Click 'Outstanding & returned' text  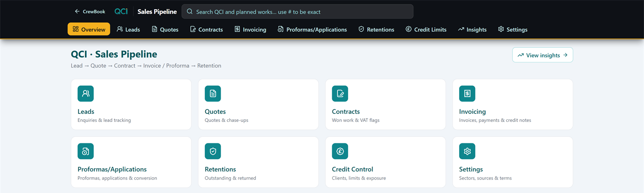click(230, 178)
